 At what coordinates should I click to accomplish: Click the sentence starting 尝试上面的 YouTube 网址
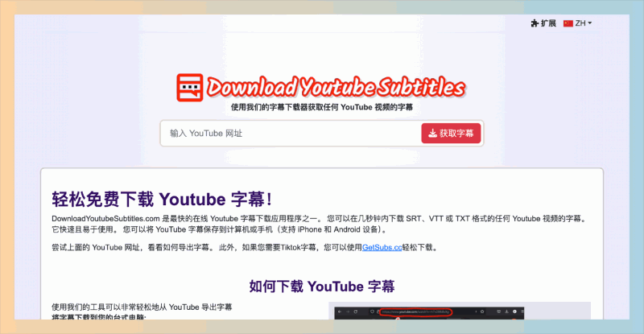tap(245, 247)
